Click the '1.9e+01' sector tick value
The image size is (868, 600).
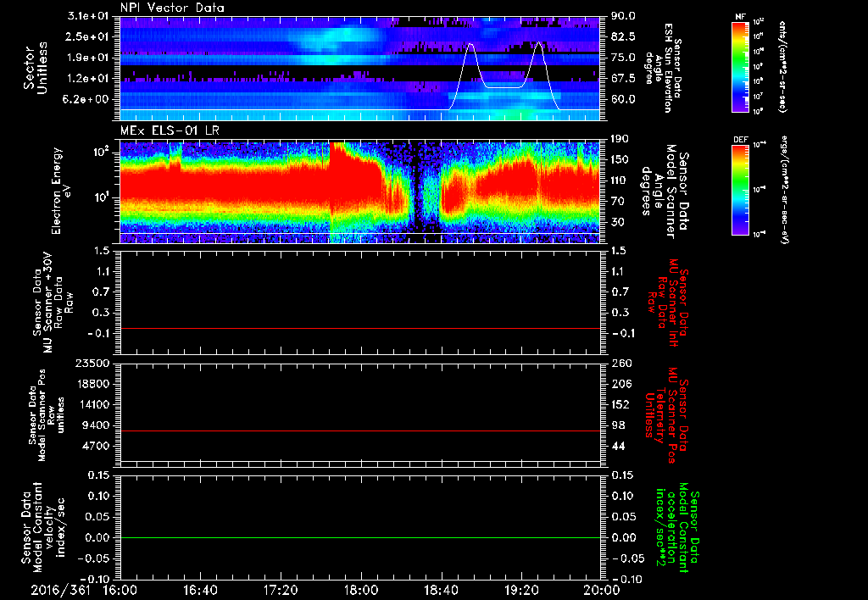tap(88, 58)
